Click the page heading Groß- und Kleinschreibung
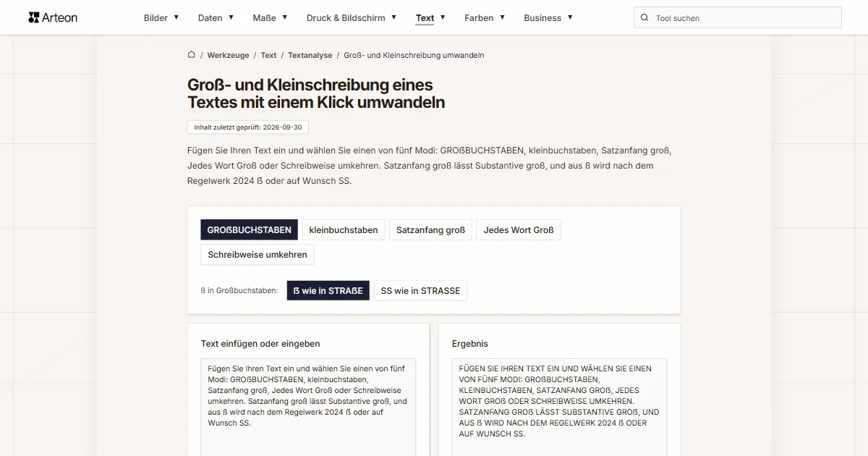Screen dimensions: 868x456 click(x=316, y=93)
